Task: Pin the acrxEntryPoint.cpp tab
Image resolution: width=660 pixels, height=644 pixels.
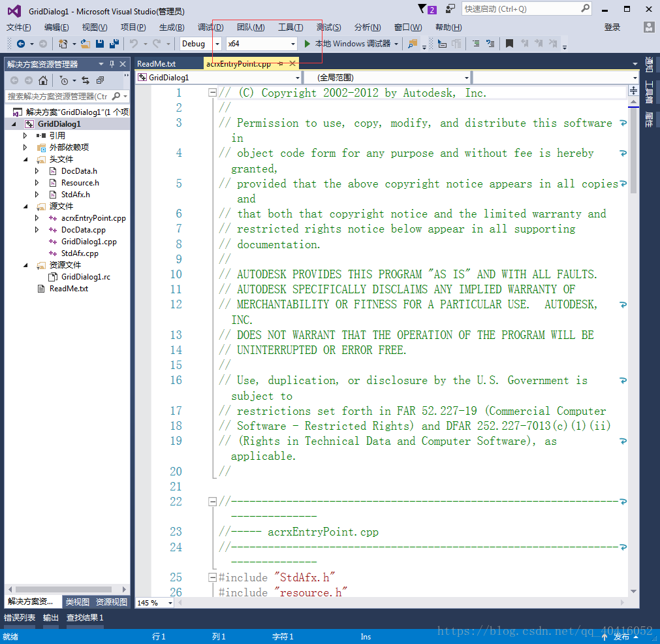Action: tap(281, 63)
